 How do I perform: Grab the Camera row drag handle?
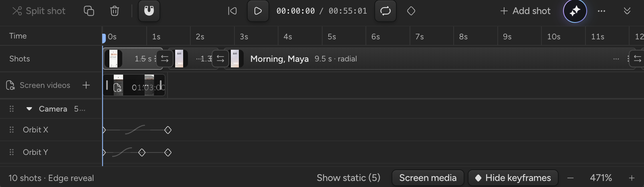pos(12,109)
